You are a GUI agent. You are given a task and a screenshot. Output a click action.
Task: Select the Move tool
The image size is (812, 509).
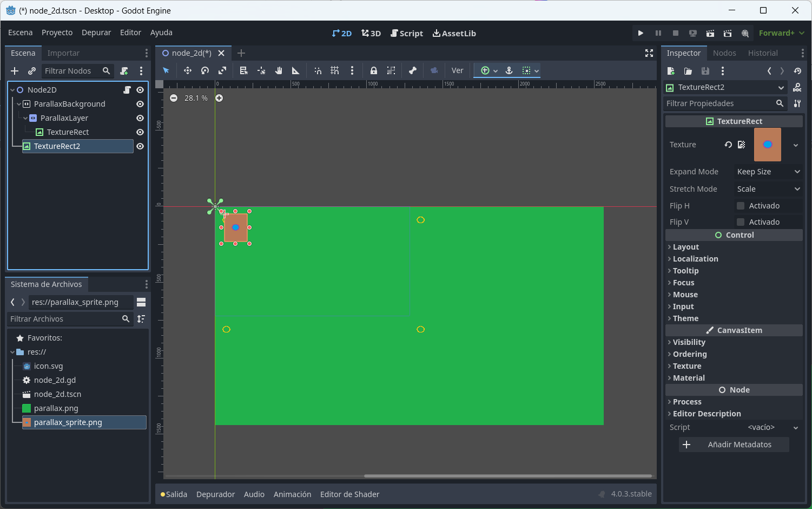click(187, 70)
